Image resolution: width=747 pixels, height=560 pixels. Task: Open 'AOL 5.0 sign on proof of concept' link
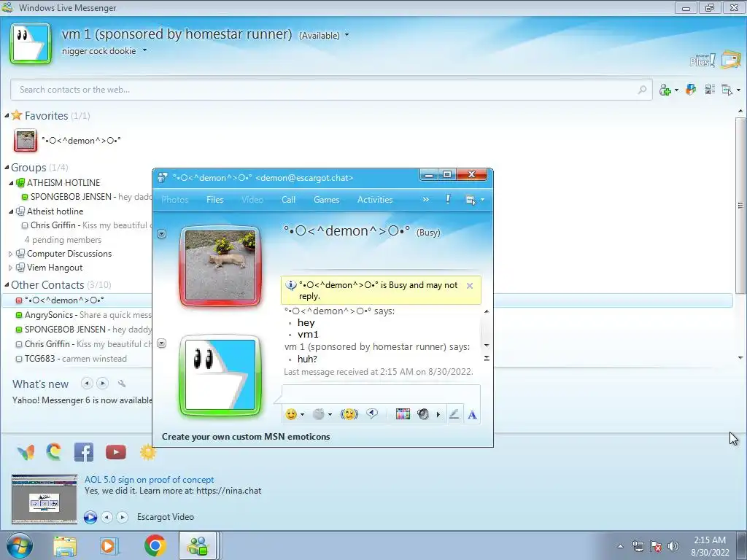point(149,480)
